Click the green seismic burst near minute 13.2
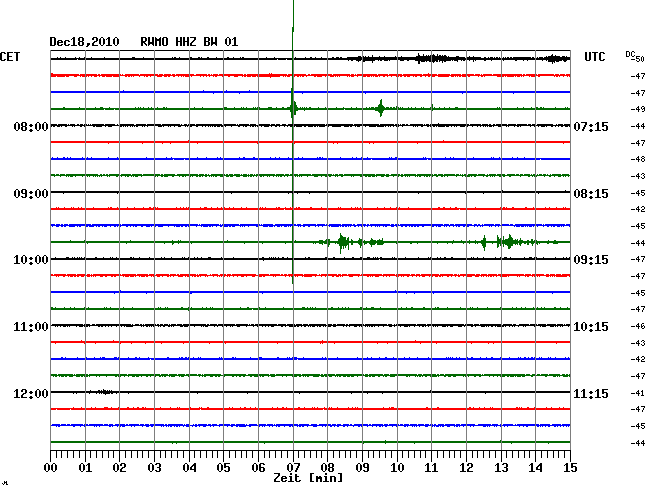This screenshot has height=494, width=650. pyautogui.click(x=509, y=242)
